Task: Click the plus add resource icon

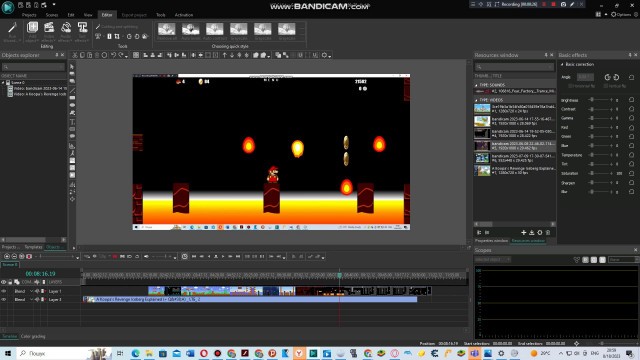Action: coord(524,233)
